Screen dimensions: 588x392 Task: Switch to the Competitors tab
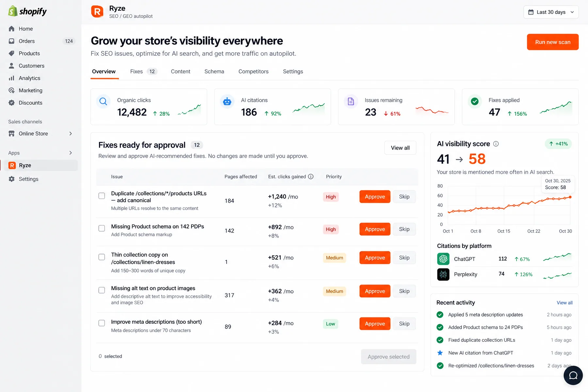click(253, 72)
